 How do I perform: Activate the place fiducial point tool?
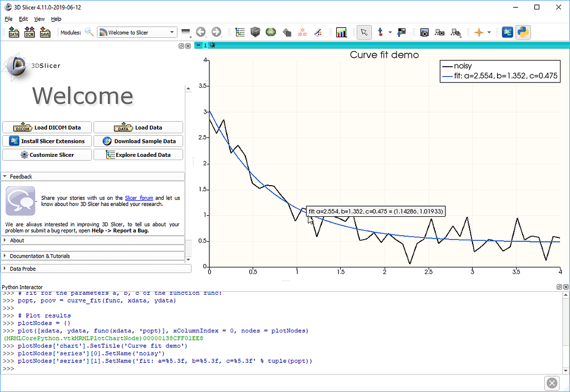point(380,32)
